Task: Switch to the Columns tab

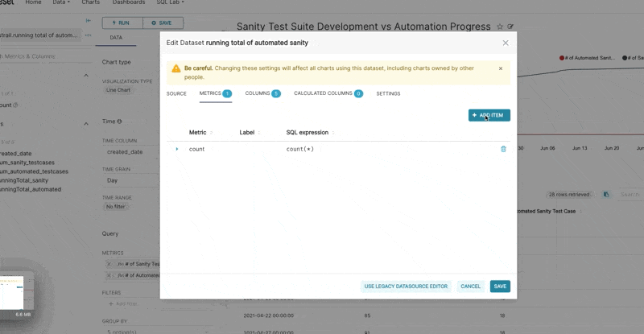Action: pos(263,93)
